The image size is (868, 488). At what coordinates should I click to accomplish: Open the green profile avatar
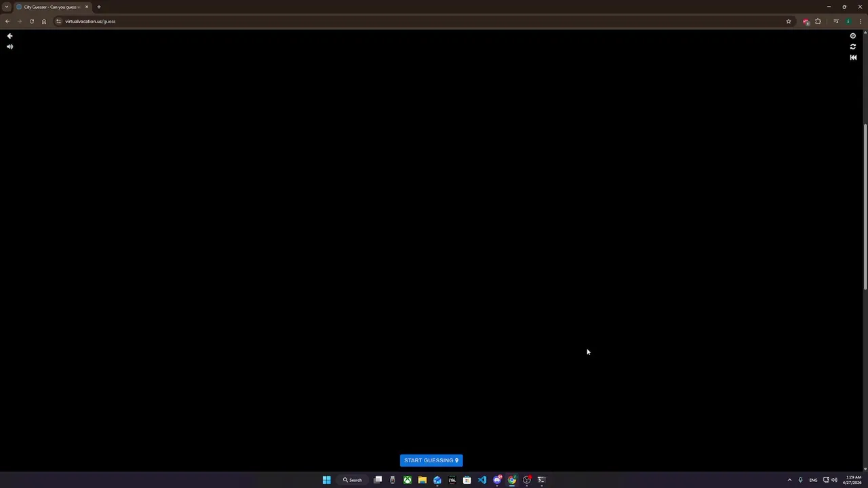(848, 21)
